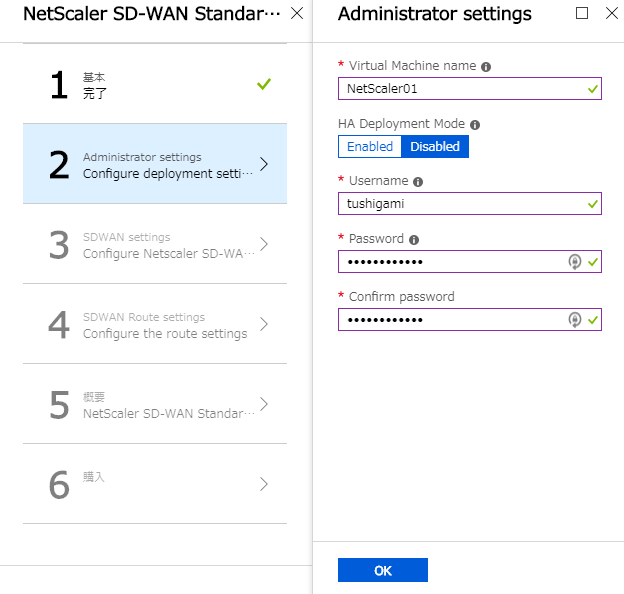Open step 3 SDWAN settings chevron
Viewport: 624px width, 594px height.
pos(263,244)
